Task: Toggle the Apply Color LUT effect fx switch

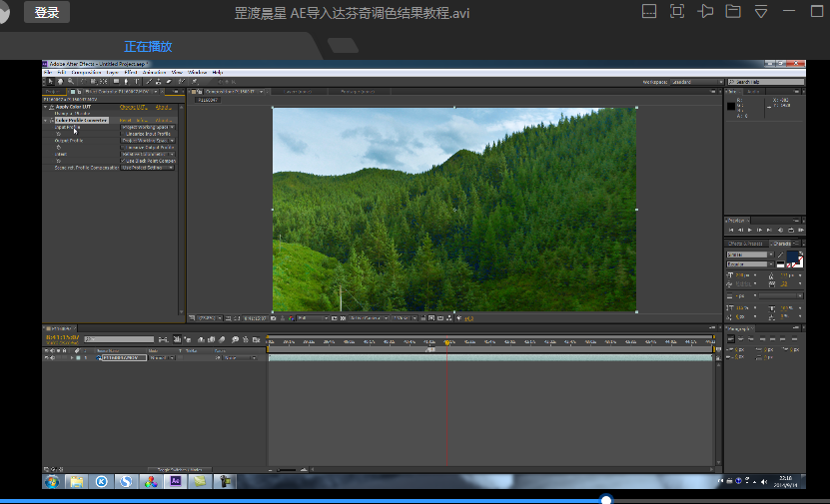Action: point(51,107)
